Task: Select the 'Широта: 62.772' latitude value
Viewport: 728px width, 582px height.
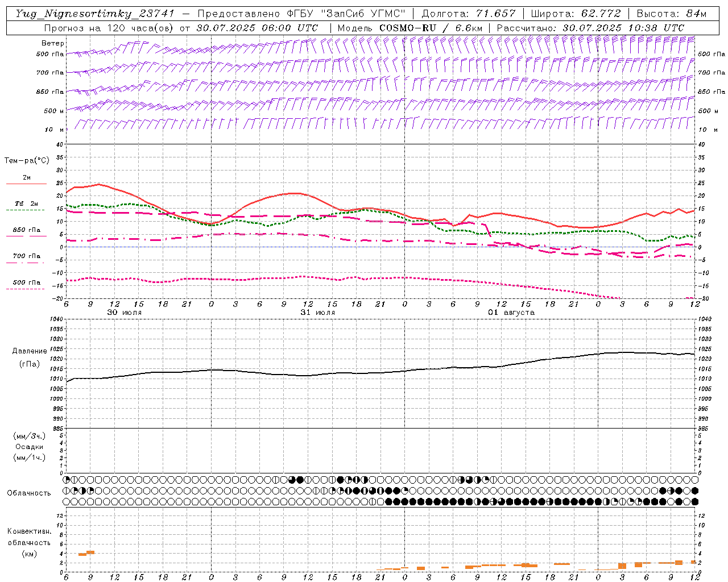Action: 576,14
